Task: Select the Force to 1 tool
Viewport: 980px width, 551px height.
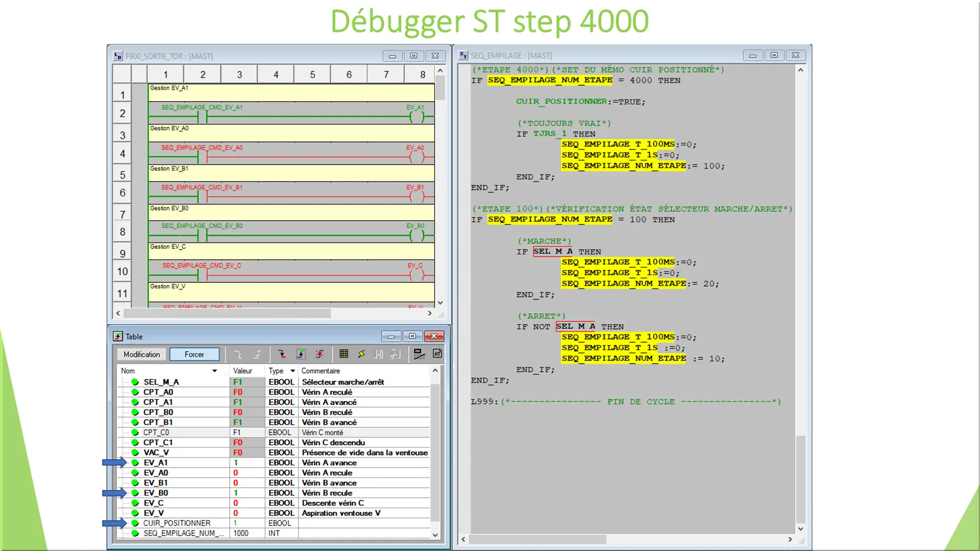Action: 301,354
